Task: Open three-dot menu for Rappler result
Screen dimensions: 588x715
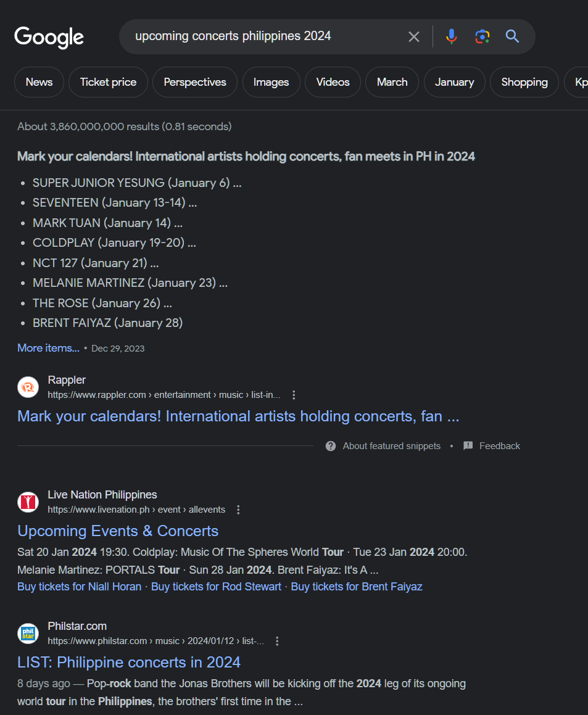Action: click(x=294, y=395)
